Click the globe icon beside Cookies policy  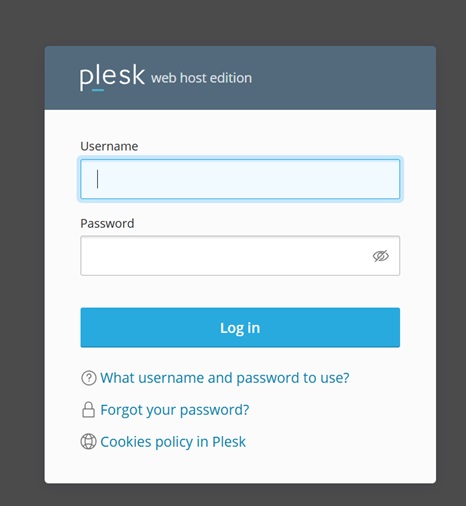coord(88,442)
